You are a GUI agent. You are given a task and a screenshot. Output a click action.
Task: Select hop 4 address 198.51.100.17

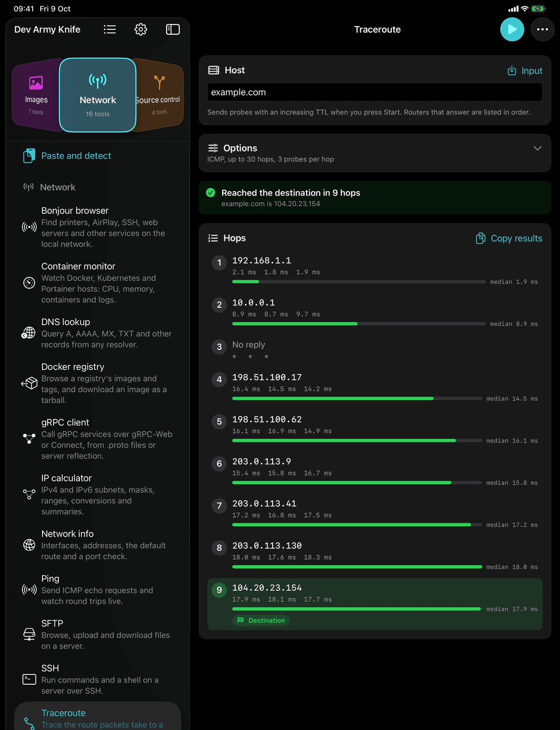(267, 377)
